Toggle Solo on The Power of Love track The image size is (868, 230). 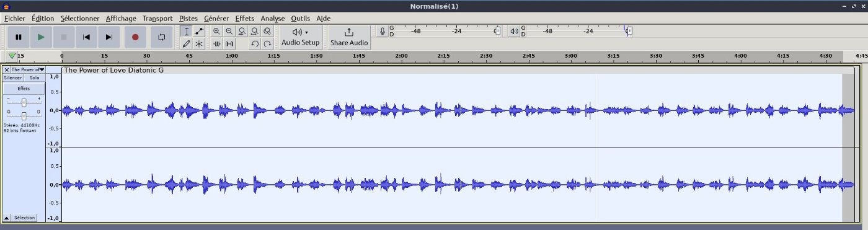tap(34, 77)
